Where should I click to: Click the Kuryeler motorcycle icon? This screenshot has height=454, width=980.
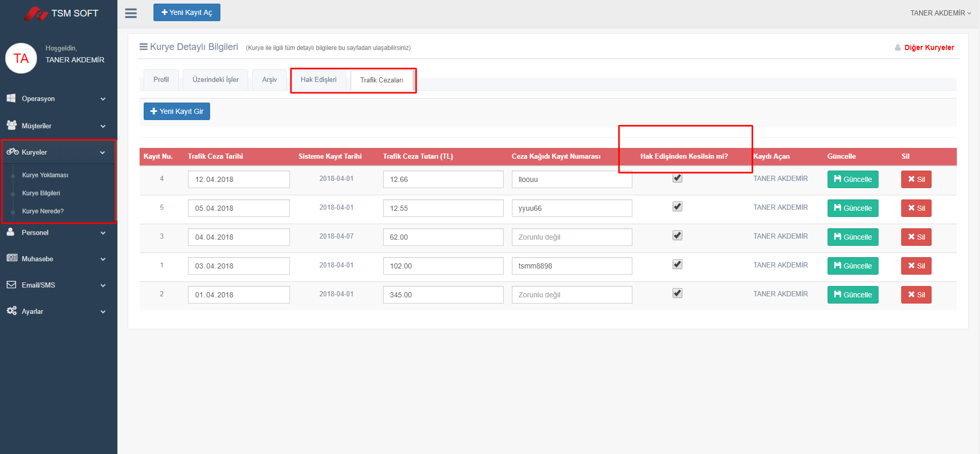point(12,152)
